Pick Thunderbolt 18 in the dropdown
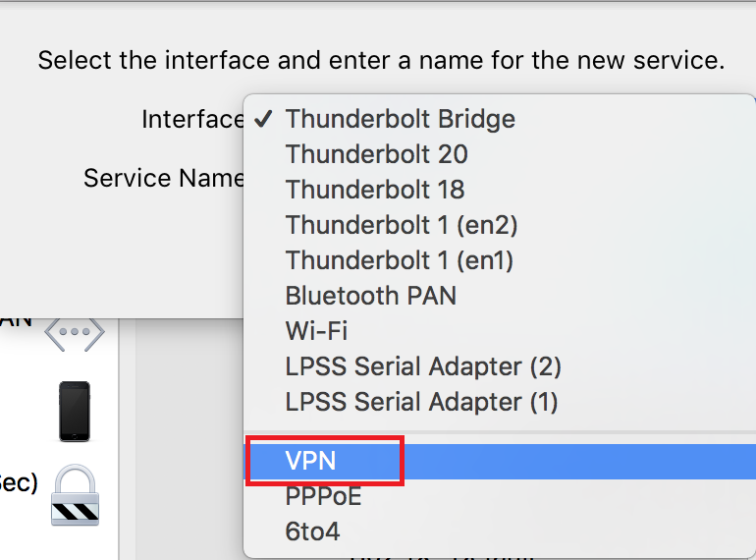The image size is (756, 560). coord(500,190)
